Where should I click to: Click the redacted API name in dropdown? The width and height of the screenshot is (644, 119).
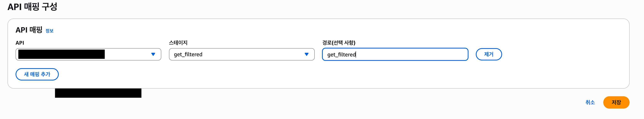pyautogui.click(x=61, y=54)
